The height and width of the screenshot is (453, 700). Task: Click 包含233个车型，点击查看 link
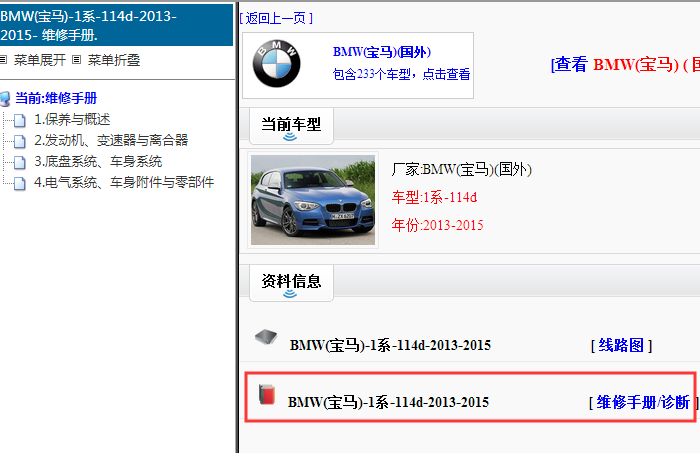pos(401,74)
